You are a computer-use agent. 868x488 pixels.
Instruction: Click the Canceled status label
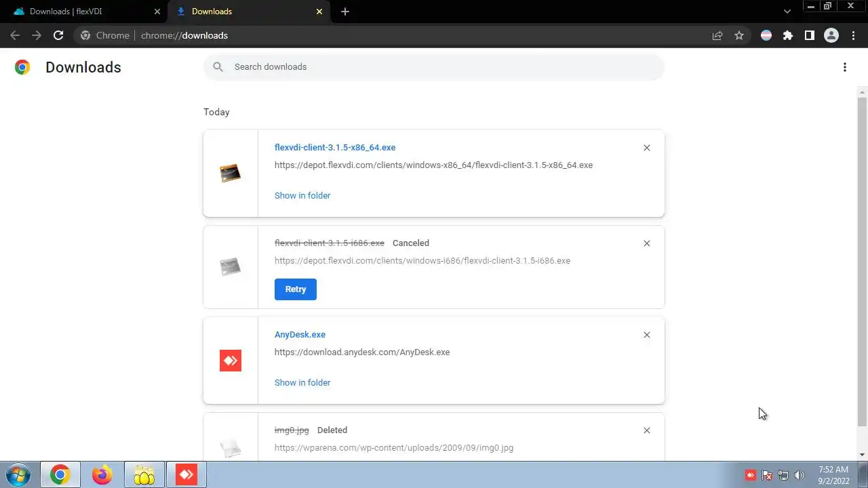(411, 243)
